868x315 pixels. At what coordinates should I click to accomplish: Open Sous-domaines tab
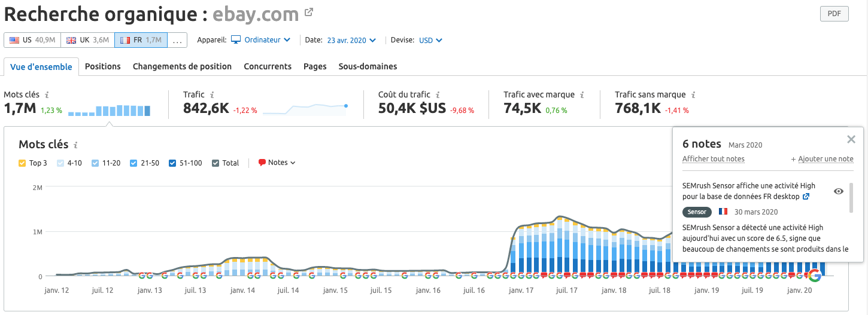coord(368,66)
